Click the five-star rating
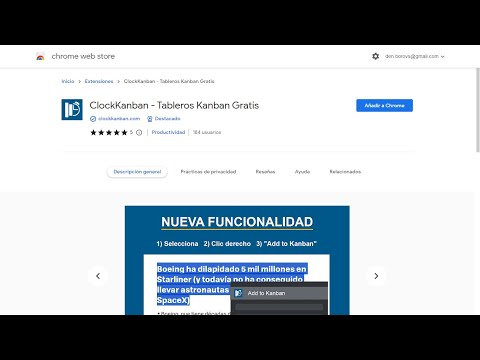This screenshot has height=360, width=480. pyautogui.click(x=109, y=132)
